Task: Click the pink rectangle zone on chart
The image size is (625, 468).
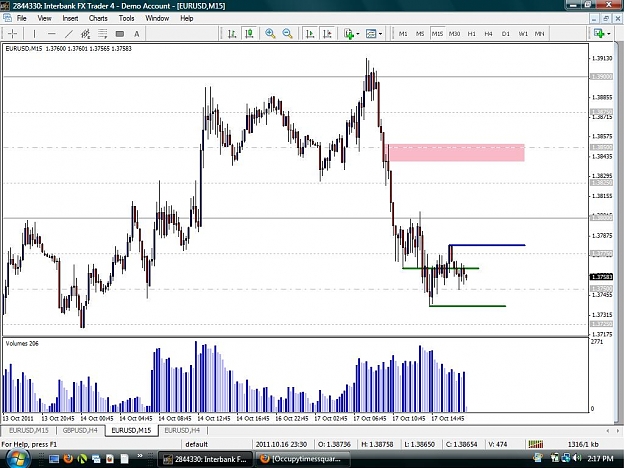Action: [456, 153]
